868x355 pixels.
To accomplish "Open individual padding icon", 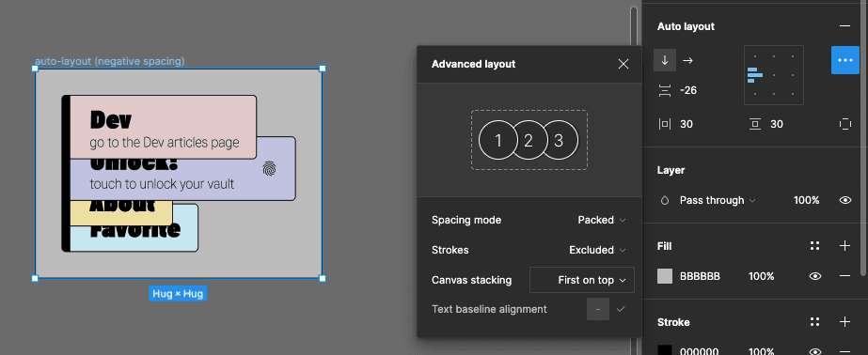I will point(845,124).
